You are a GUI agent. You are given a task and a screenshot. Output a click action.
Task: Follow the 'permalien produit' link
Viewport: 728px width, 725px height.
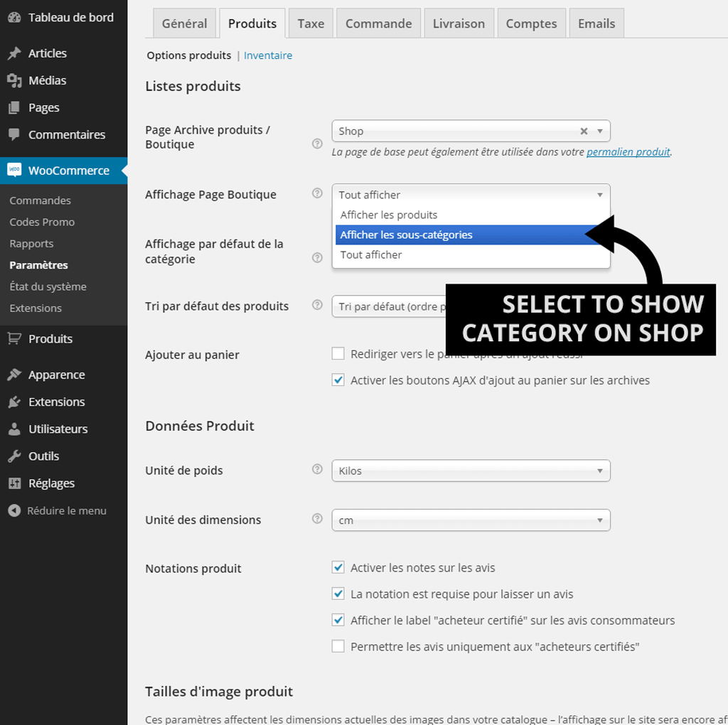pos(628,152)
